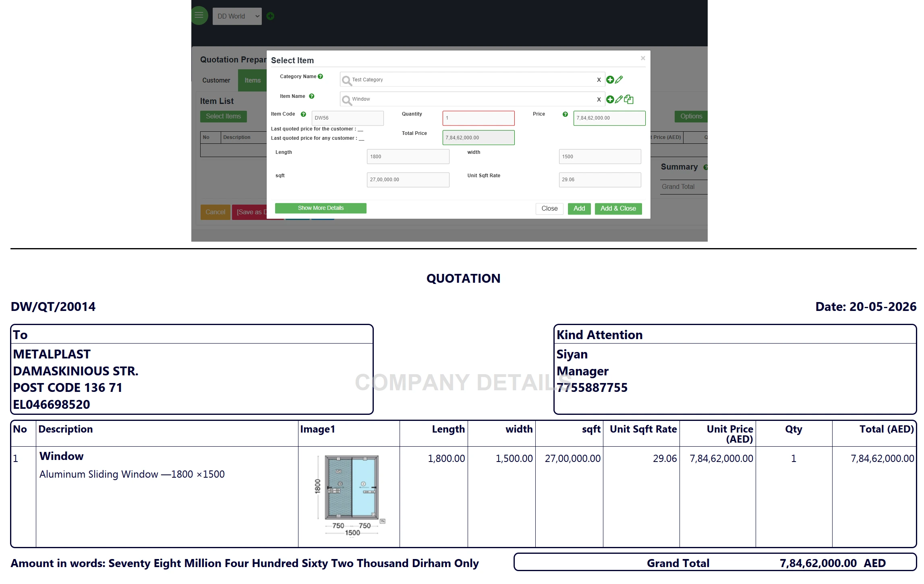Click the green plus next to DD World

(x=271, y=16)
